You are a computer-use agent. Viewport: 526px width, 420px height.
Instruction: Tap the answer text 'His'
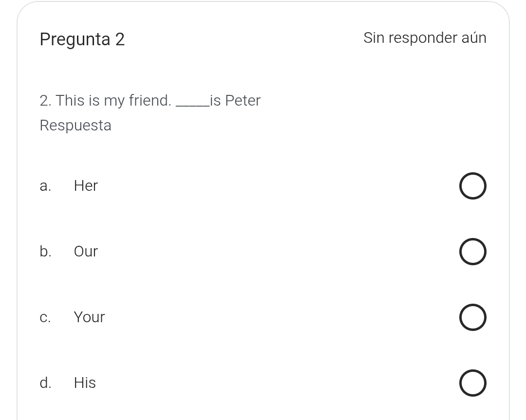coord(85,383)
